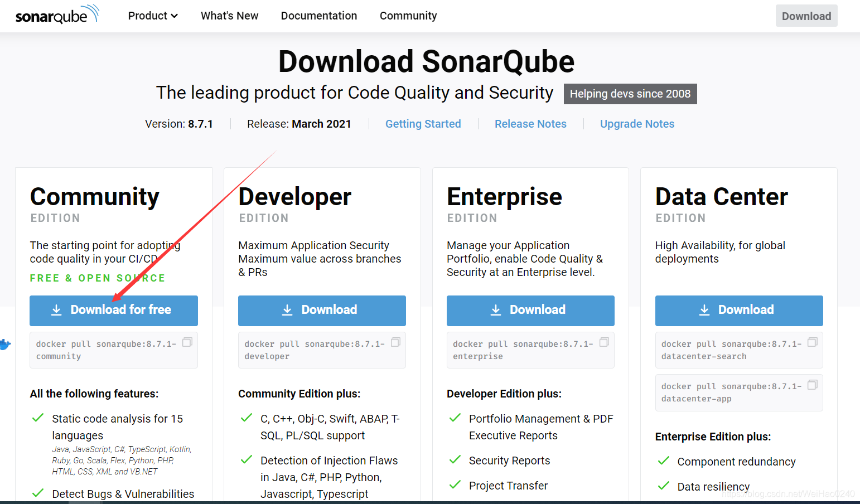Open the Release Notes link
The height and width of the screenshot is (504, 860).
click(x=530, y=124)
